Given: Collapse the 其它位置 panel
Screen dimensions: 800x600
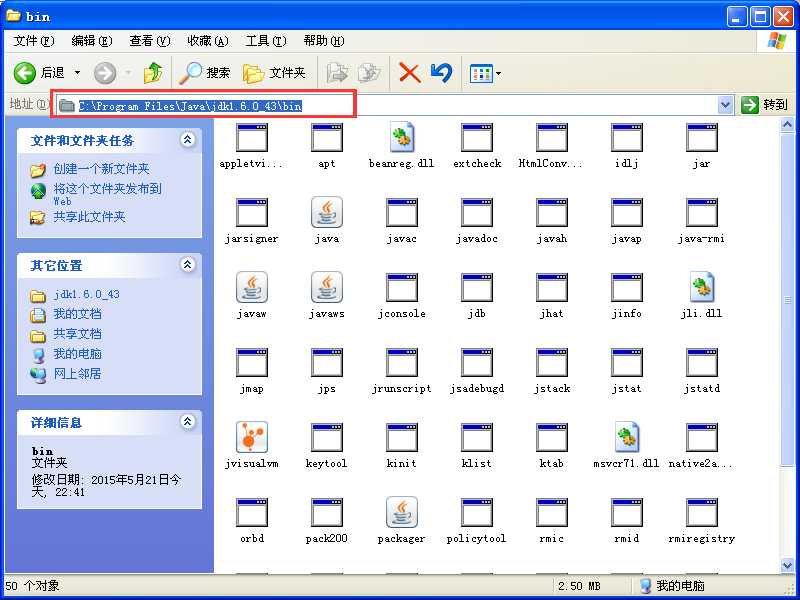Looking at the screenshot, I should 188,264.
